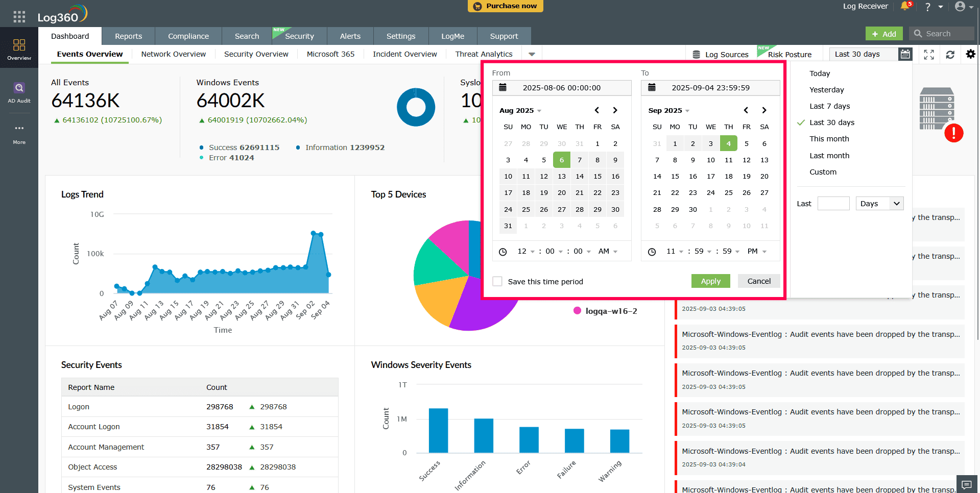Open the Reports tab
Image resolution: width=980 pixels, height=493 pixels.
point(129,36)
